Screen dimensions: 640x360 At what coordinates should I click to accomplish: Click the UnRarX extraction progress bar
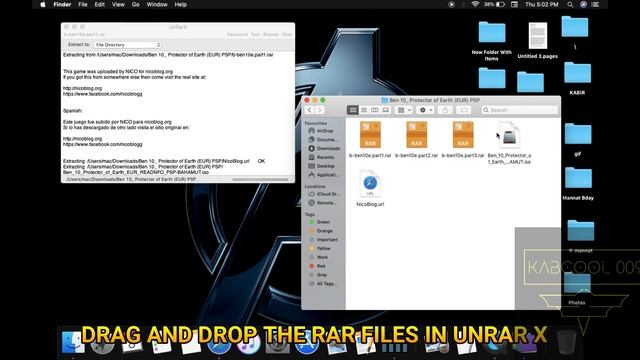(x=260, y=180)
